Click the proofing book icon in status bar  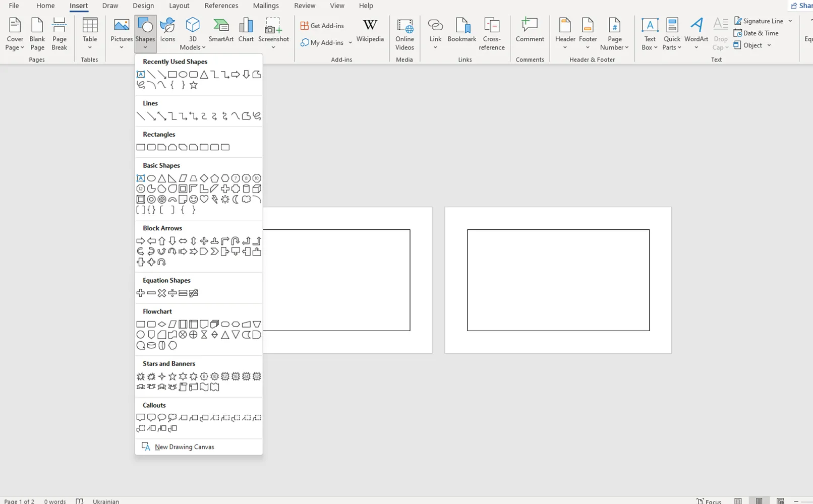tap(79, 501)
